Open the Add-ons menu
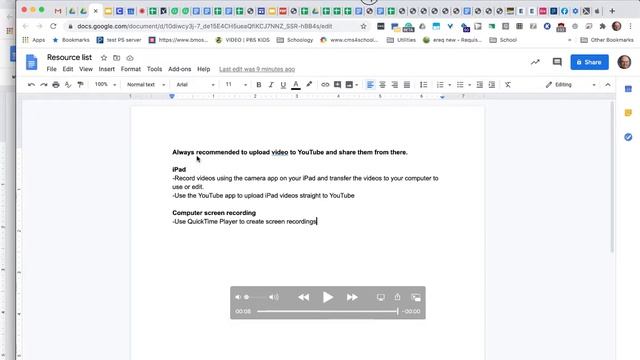640x360 pixels. tap(180, 69)
